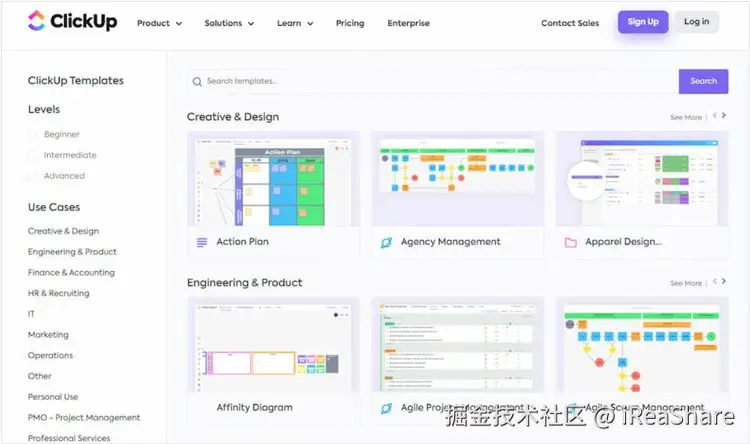Select Professional Services use case
Screen dimensions: 750x444
click(69, 438)
